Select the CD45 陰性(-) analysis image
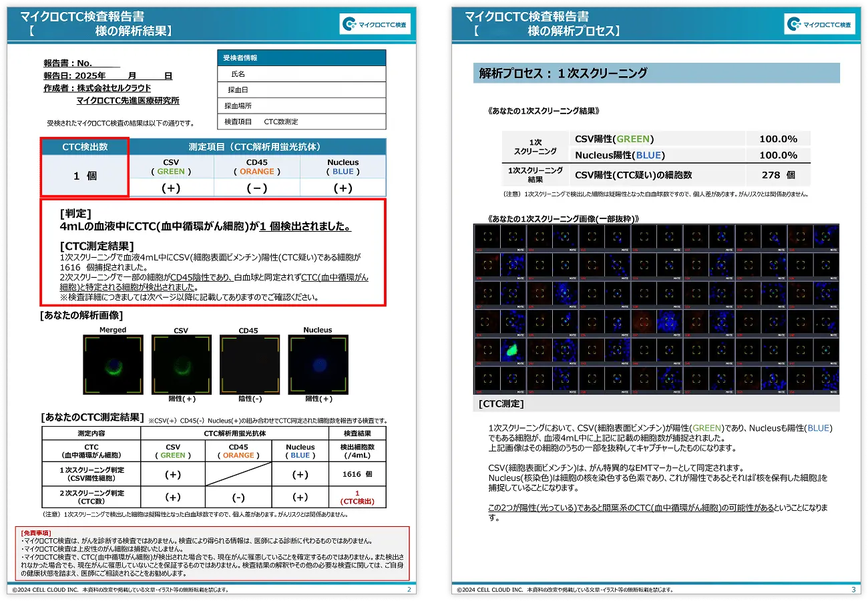This screenshot has height=601, width=868. (248, 365)
